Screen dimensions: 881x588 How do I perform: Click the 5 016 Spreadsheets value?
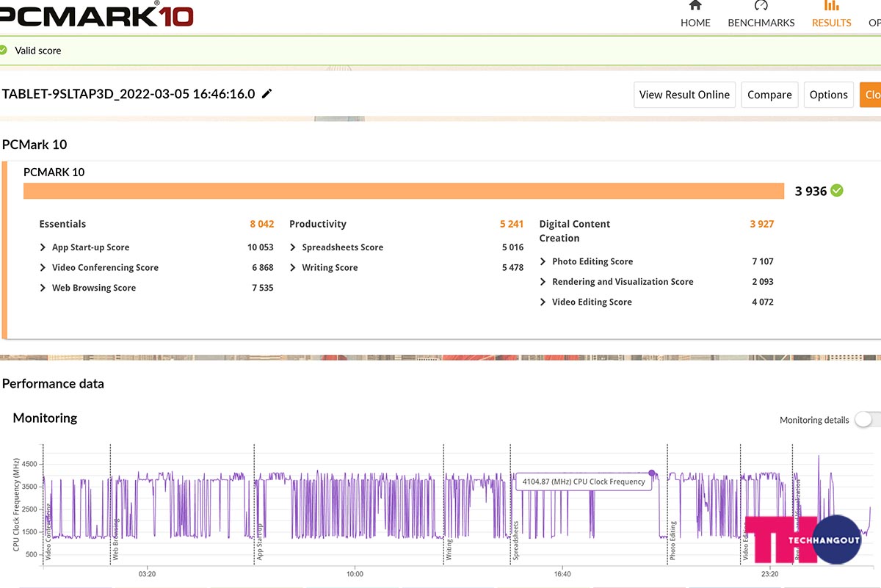[x=512, y=247]
